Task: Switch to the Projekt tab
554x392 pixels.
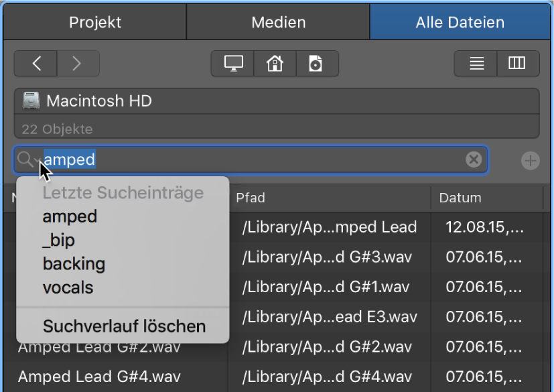Action: (94, 21)
